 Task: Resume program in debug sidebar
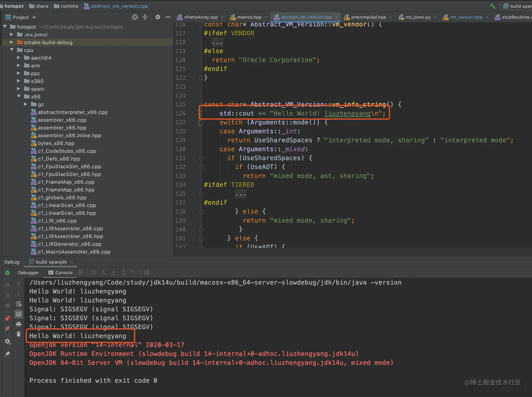7,285
